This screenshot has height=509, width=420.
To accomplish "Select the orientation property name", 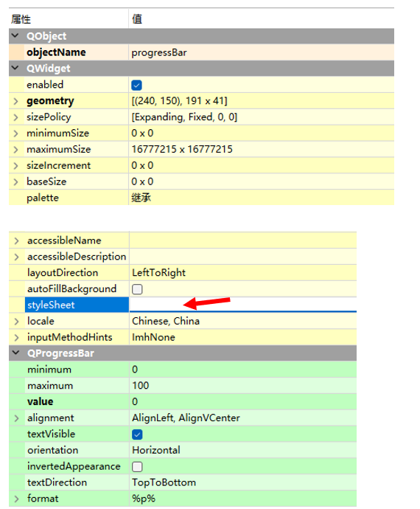I will pyautogui.click(x=53, y=450).
